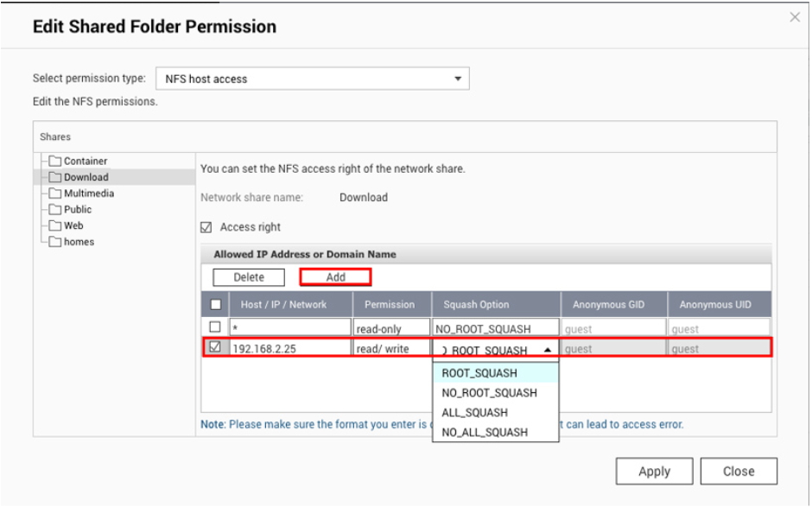Click the Add button
This screenshot has height=507, width=812.
coord(335,277)
